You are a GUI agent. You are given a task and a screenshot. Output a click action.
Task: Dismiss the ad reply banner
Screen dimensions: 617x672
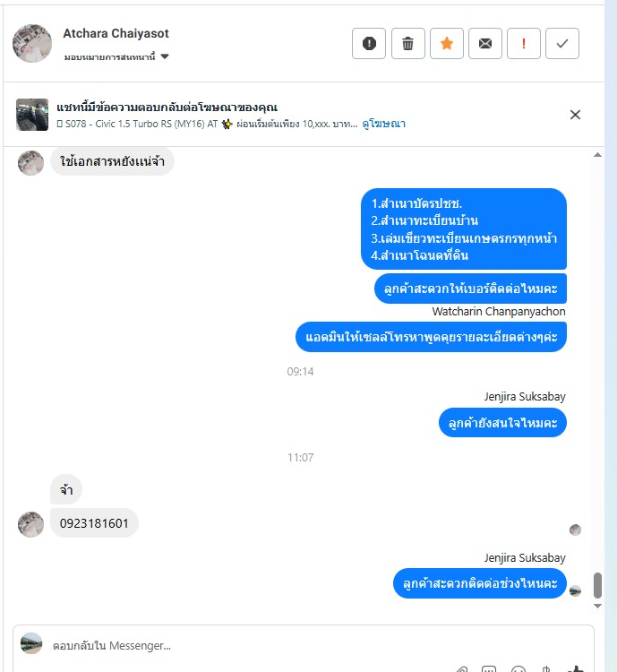click(575, 115)
